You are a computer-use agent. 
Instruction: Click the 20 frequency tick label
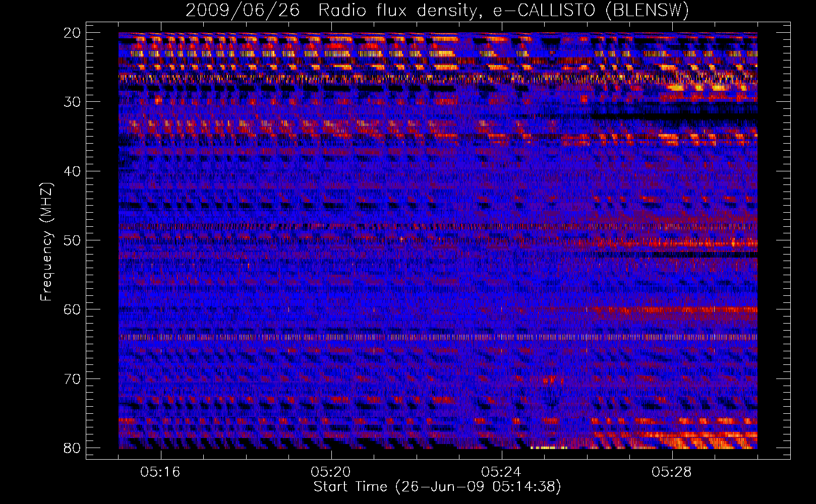coord(73,33)
